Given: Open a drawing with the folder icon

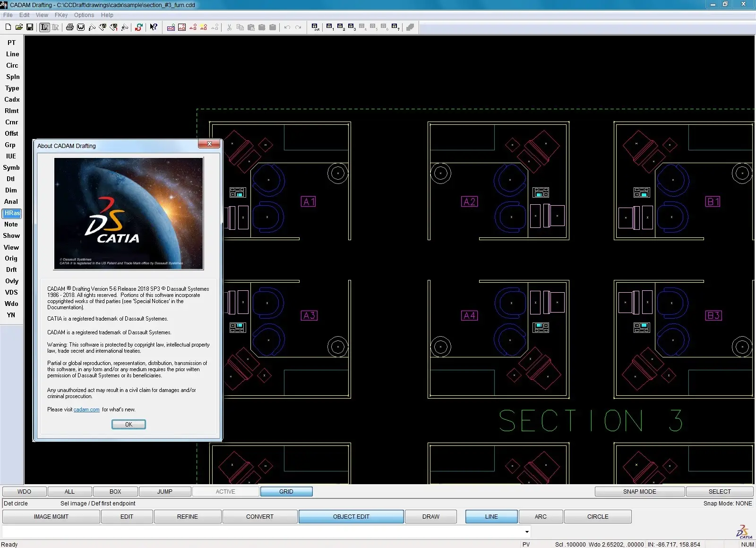Looking at the screenshot, I should [19, 27].
